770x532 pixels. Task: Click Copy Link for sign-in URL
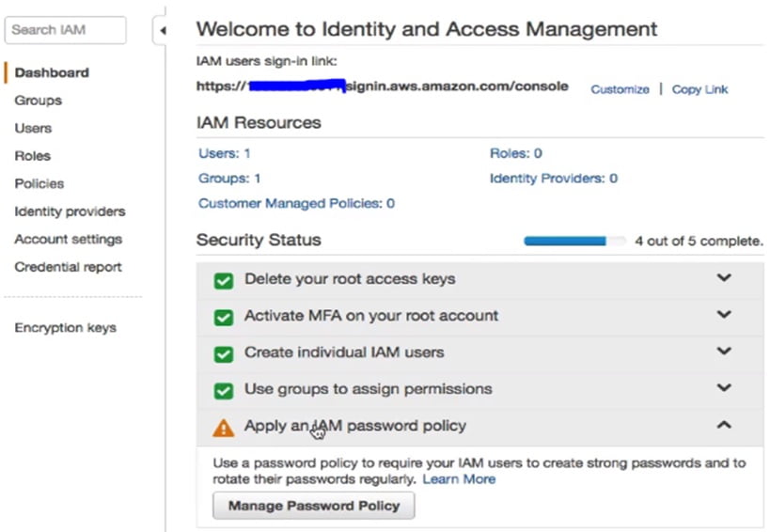point(699,89)
